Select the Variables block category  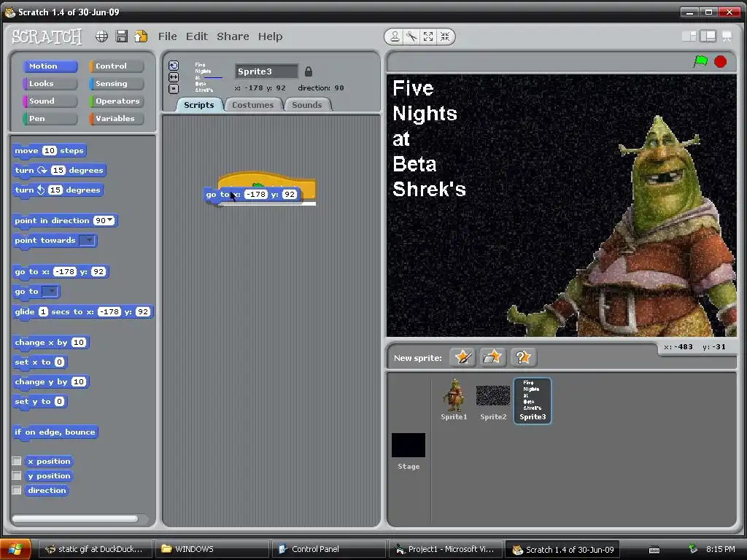[116, 119]
